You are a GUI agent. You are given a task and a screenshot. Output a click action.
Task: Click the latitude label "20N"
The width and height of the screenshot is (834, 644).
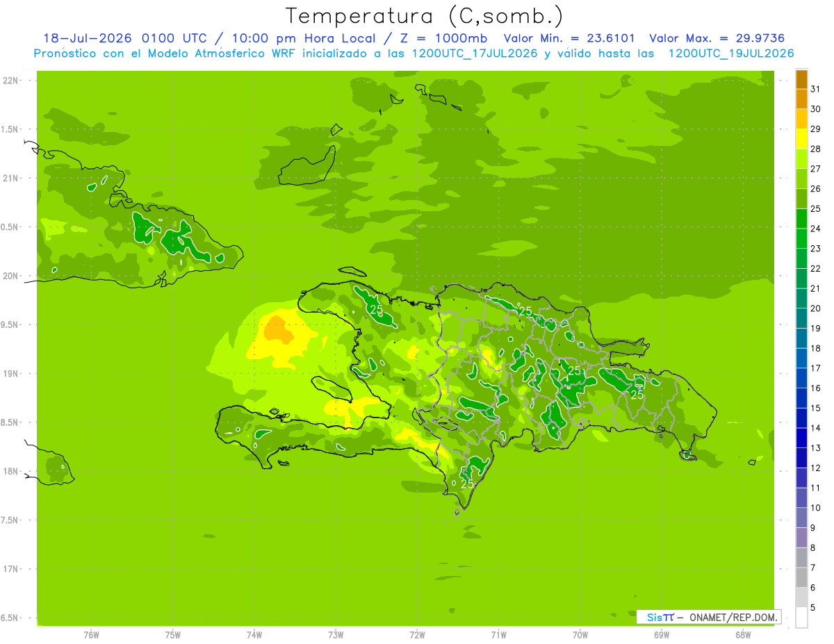(10, 276)
